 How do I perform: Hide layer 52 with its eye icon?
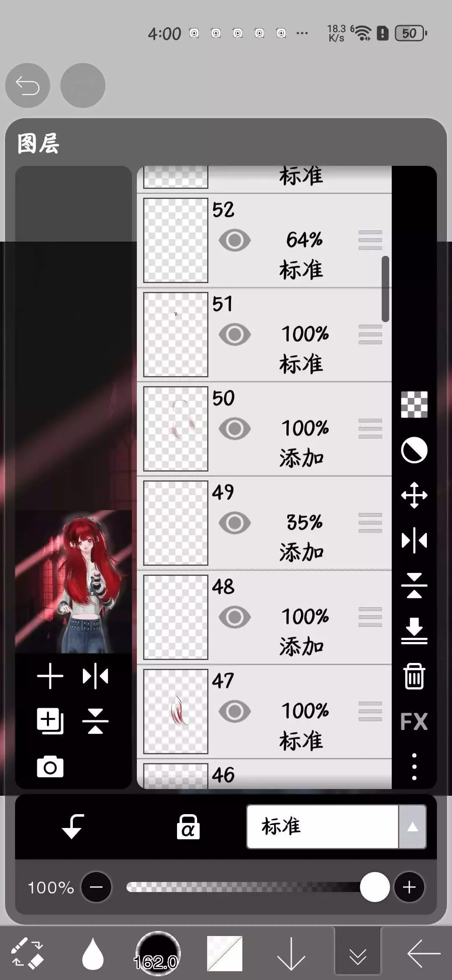pos(235,240)
